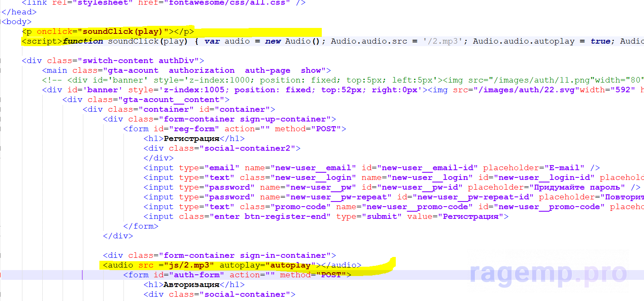Click the sign-in-container div line
The height and width of the screenshot is (301, 644).
click(219, 255)
